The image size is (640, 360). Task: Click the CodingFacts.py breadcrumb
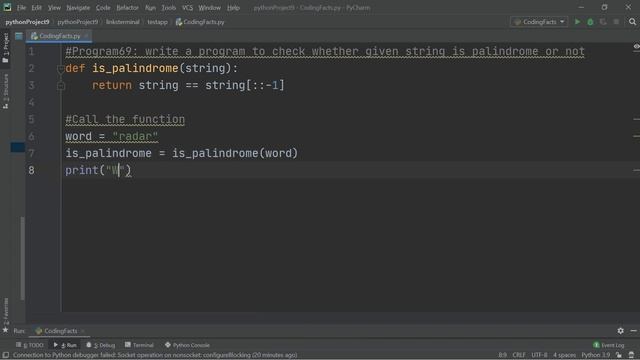[x=200, y=22]
